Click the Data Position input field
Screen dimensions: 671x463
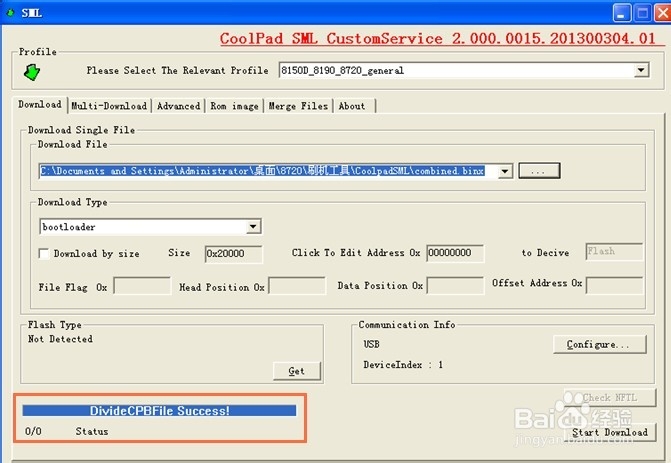pos(455,286)
